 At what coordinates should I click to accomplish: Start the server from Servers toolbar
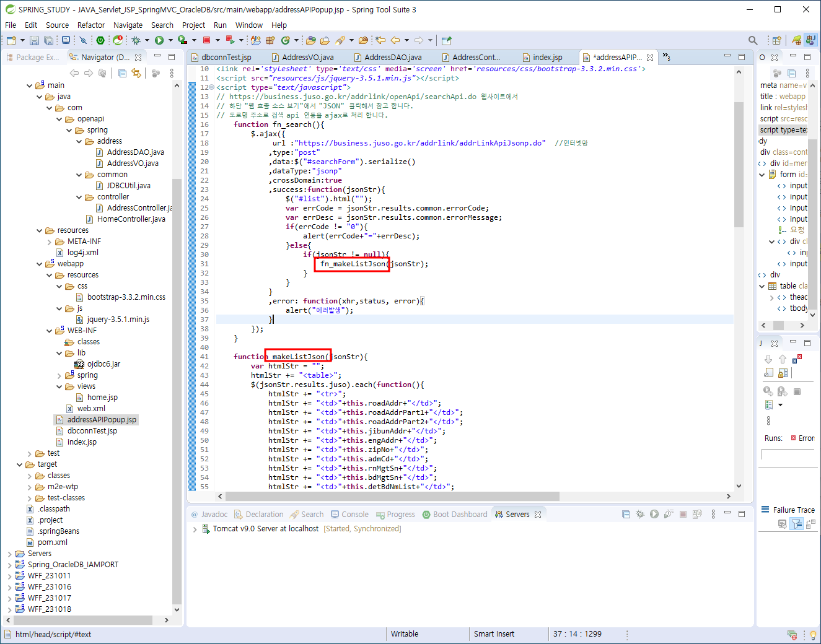point(654,514)
